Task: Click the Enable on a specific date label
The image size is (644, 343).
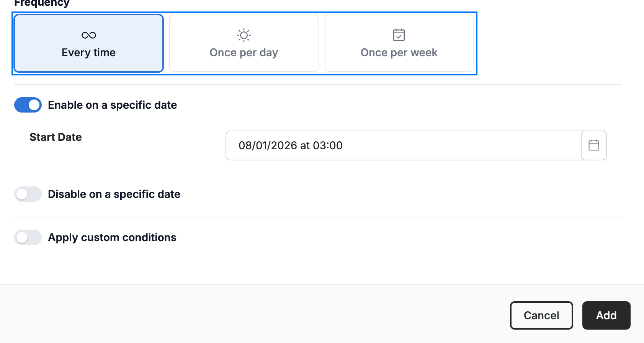Action: (113, 105)
